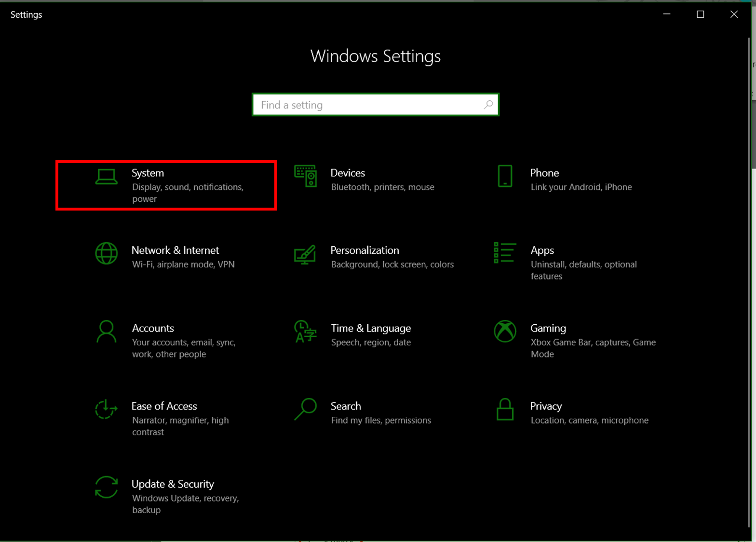Select the Ease of Access icon

point(106,410)
